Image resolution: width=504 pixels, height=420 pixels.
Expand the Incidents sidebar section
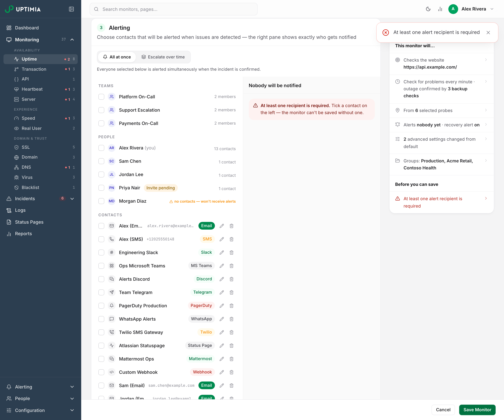tap(72, 199)
